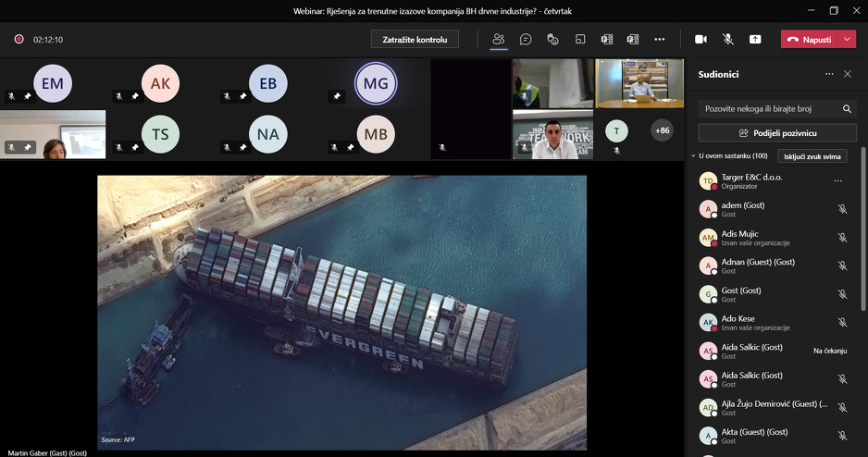Expand the Napusti leave options arrow
868x457 pixels.
pyautogui.click(x=848, y=39)
